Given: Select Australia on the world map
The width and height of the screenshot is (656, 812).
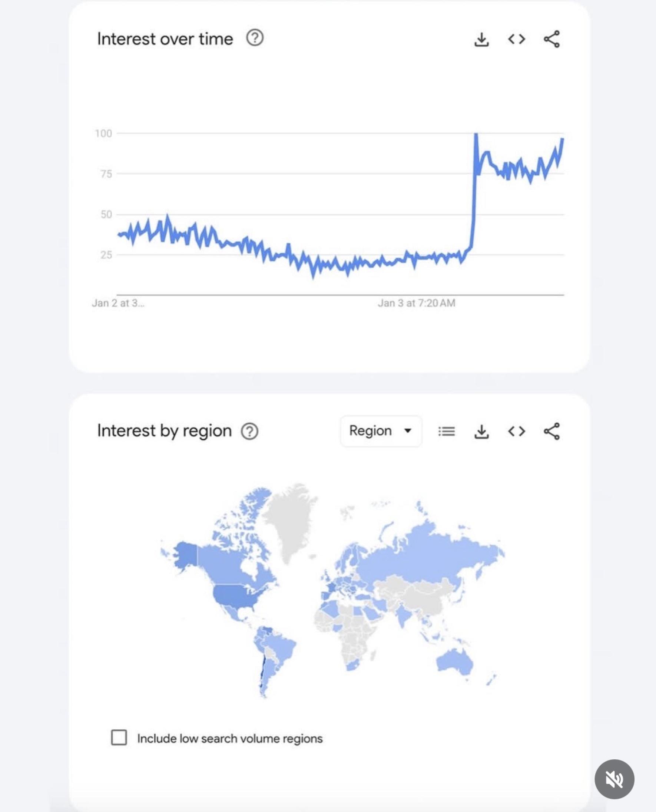Looking at the screenshot, I should click(x=455, y=661).
